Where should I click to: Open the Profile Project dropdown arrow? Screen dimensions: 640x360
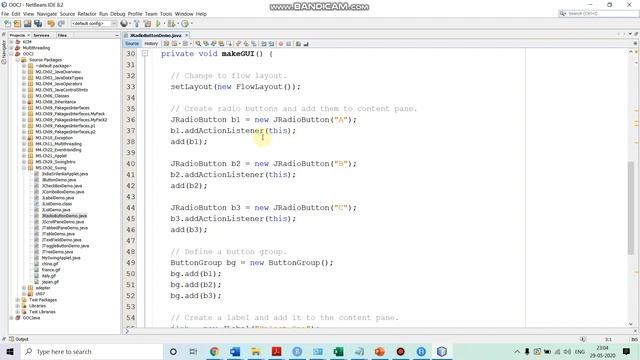tap(191, 24)
